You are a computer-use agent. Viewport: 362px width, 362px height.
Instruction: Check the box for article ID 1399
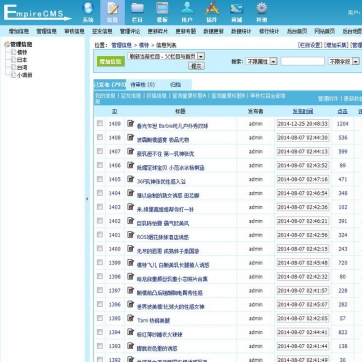pyautogui.click(x=100, y=263)
